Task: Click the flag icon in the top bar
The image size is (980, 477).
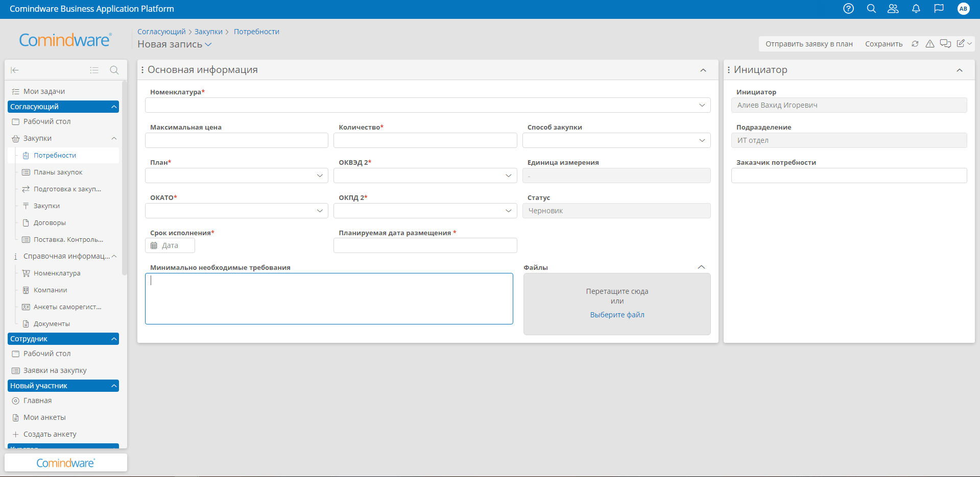Action: click(939, 9)
